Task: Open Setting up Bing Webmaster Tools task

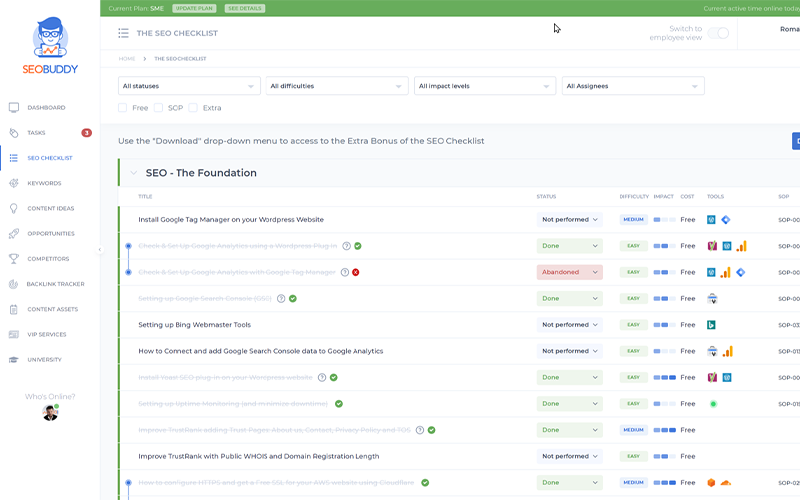Action: point(194,324)
